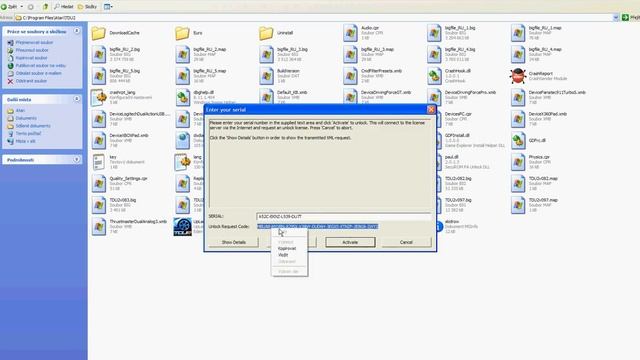Select the bigfile_RU_4.big file icon
Screen dimensions: 640x360
434,55
